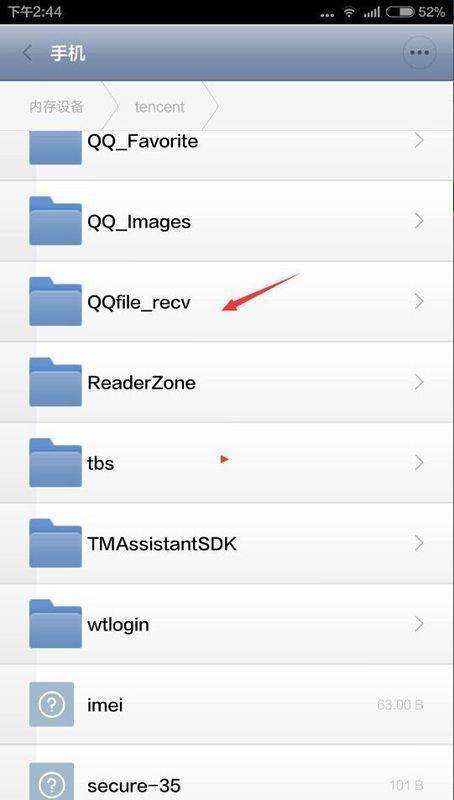Tap the Wi-Fi status icon
The image size is (454, 800).
point(349,13)
